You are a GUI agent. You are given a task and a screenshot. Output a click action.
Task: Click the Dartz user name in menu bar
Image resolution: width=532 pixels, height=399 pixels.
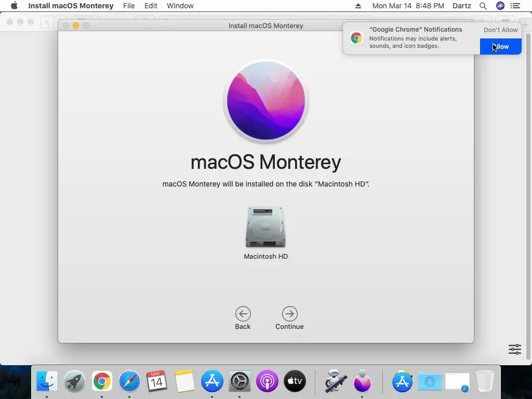(462, 6)
